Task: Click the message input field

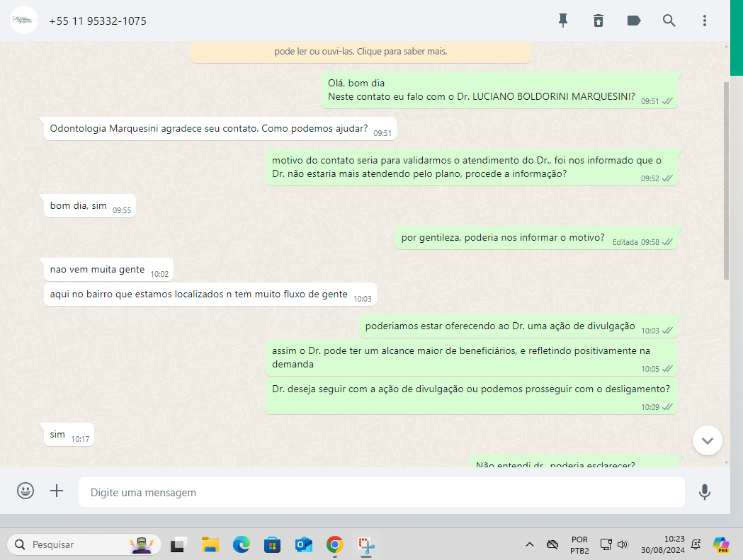Action: tap(382, 492)
